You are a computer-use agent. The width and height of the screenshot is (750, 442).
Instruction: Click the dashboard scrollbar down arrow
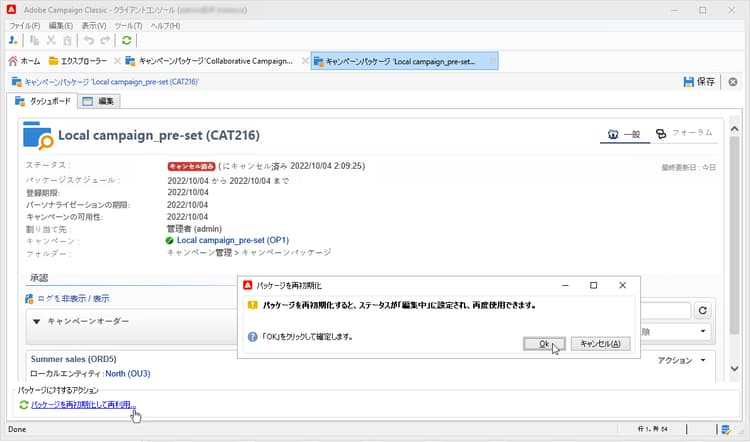pos(734,368)
